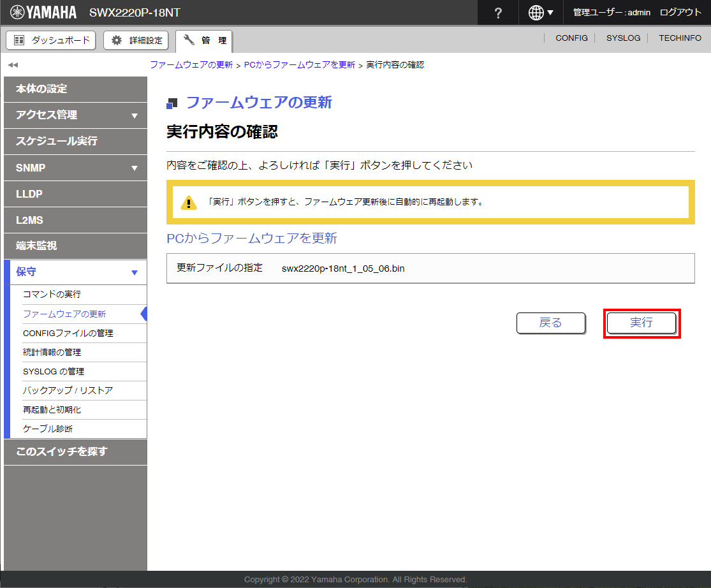Select the 管理 tab
This screenshot has width=711, height=588.
click(204, 40)
